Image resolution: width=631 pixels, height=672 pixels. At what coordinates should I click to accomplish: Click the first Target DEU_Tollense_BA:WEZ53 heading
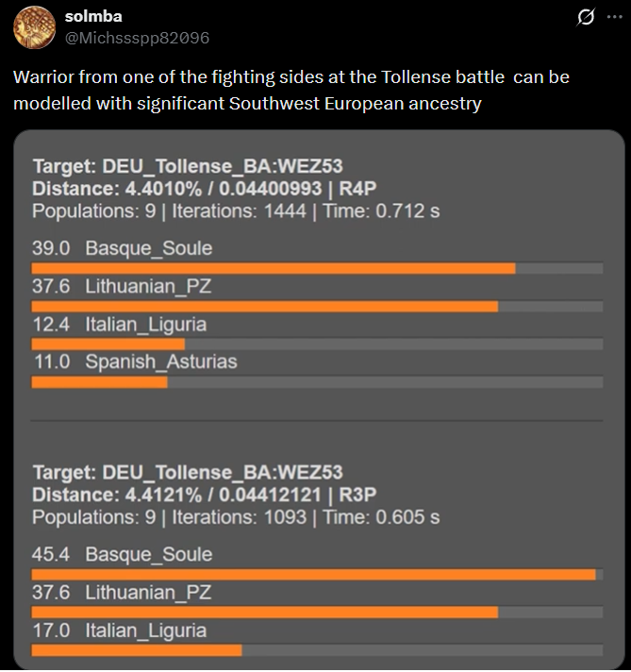[x=187, y=167]
